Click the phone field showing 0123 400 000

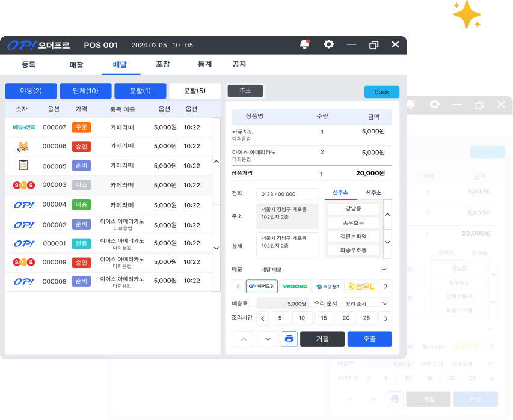(x=287, y=194)
